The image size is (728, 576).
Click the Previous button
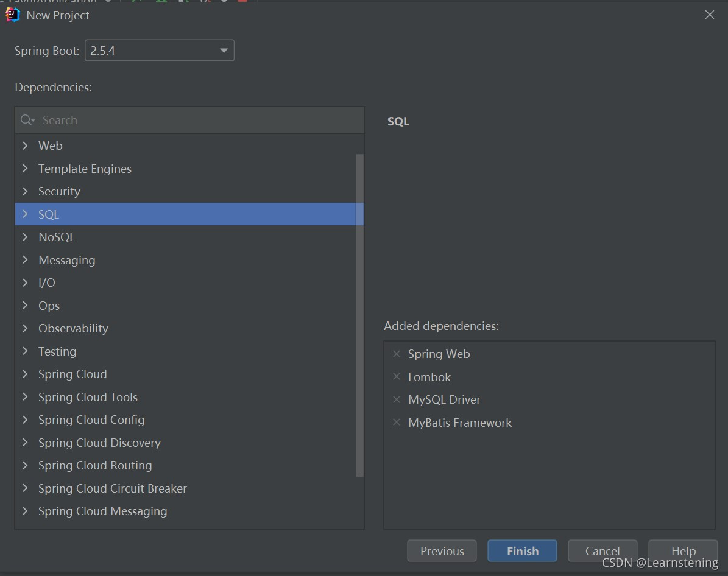(442, 551)
